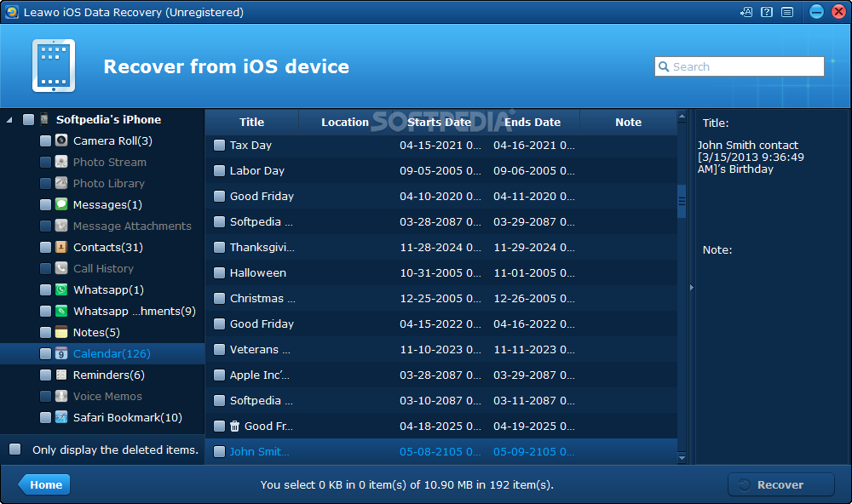This screenshot has width=852, height=504.
Task: Click the Call History phone icon
Action: point(61,268)
